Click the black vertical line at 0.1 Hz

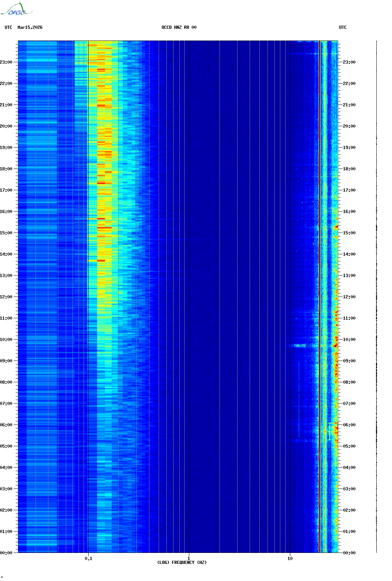click(x=88, y=284)
